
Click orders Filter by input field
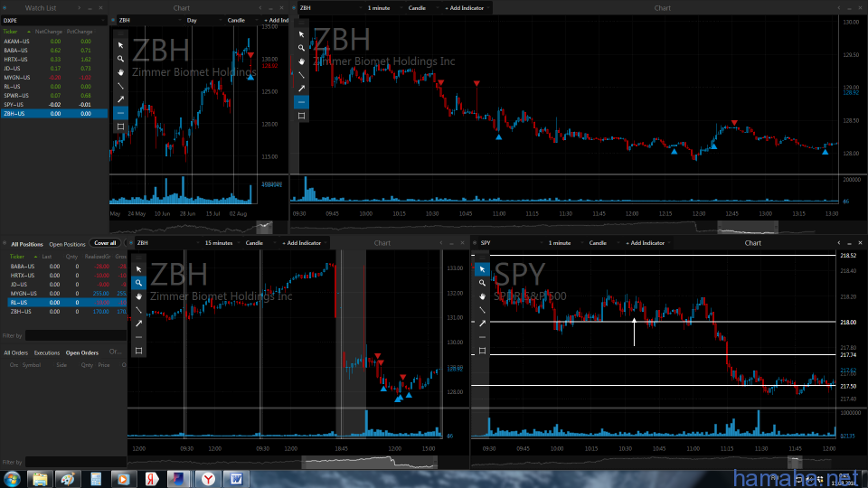click(76, 462)
